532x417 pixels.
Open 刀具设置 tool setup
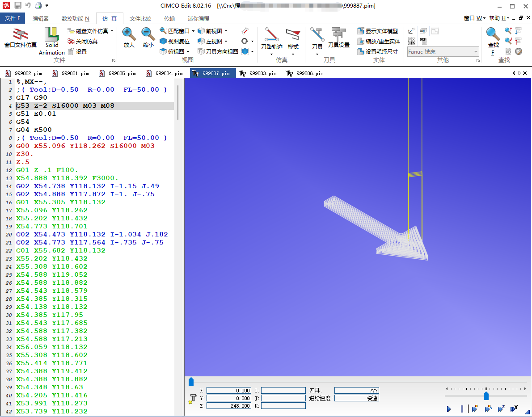pos(338,38)
